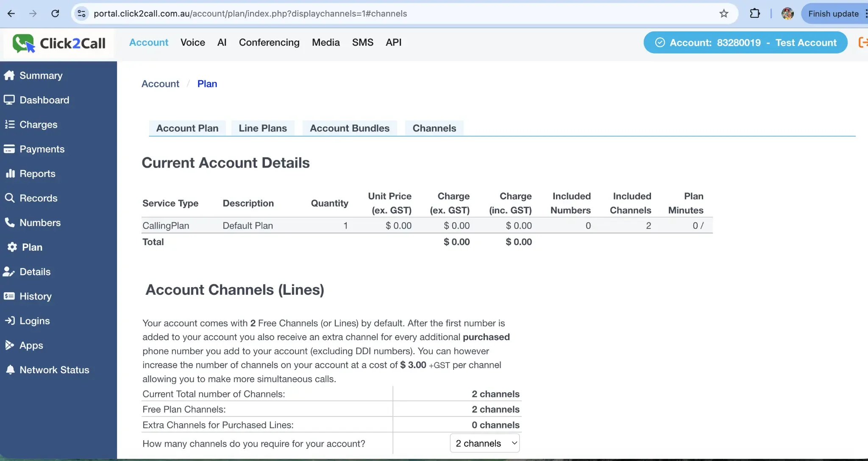Open the Summary page from sidebar

[x=41, y=75]
